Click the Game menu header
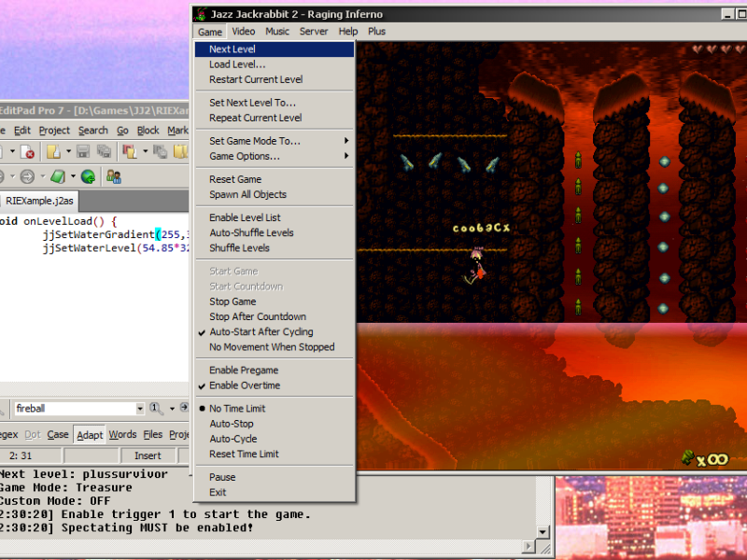Viewport: 747px width, 560px height. [210, 32]
